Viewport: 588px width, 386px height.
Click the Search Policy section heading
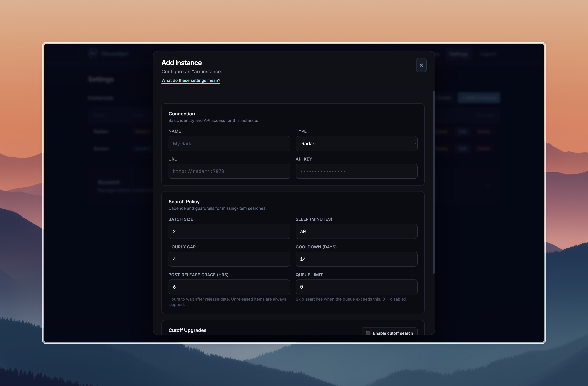coord(184,202)
